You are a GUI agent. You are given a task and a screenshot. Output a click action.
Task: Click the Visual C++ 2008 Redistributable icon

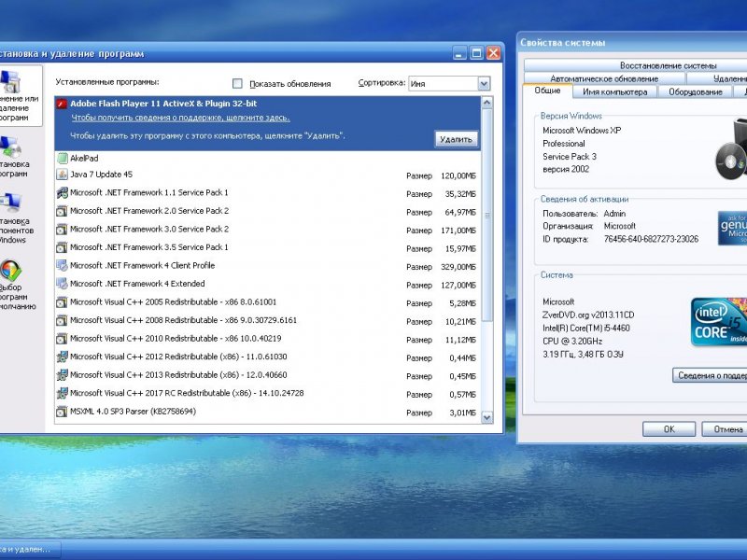[x=62, y=320]
